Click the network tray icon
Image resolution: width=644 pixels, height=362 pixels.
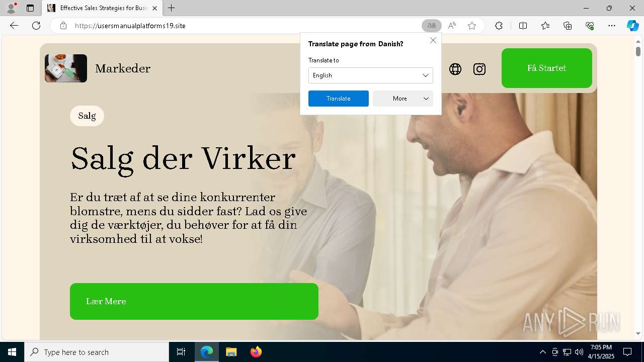[567, 352]
